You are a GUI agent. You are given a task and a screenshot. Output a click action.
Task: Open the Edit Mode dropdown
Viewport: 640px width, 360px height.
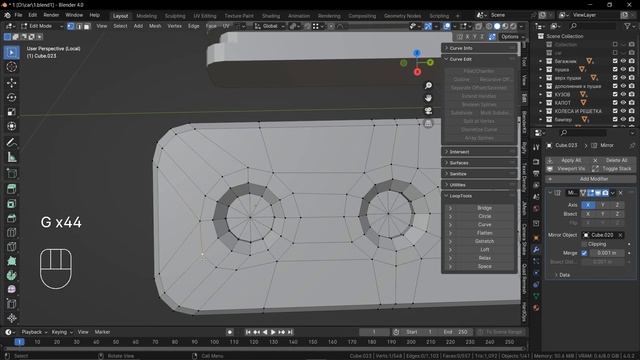42,26
